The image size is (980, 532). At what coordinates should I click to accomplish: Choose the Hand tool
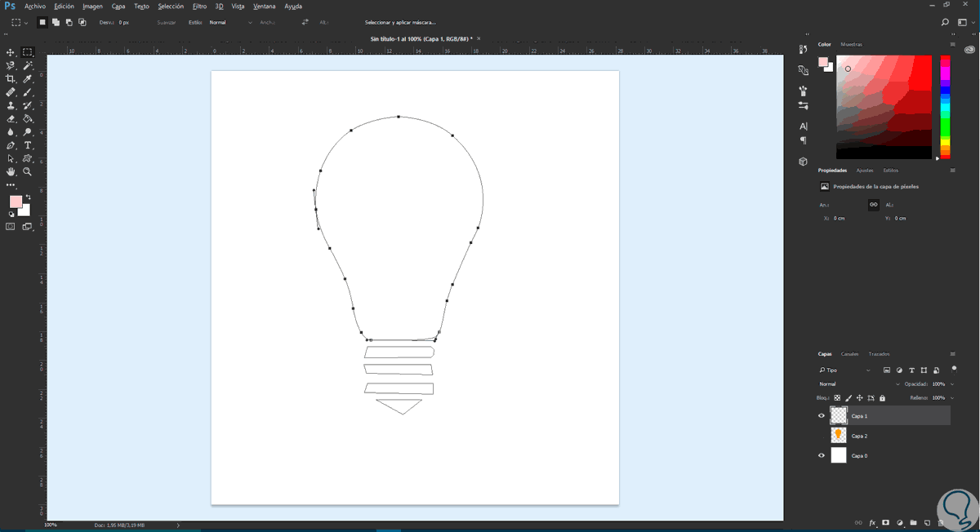coord(11,172)
